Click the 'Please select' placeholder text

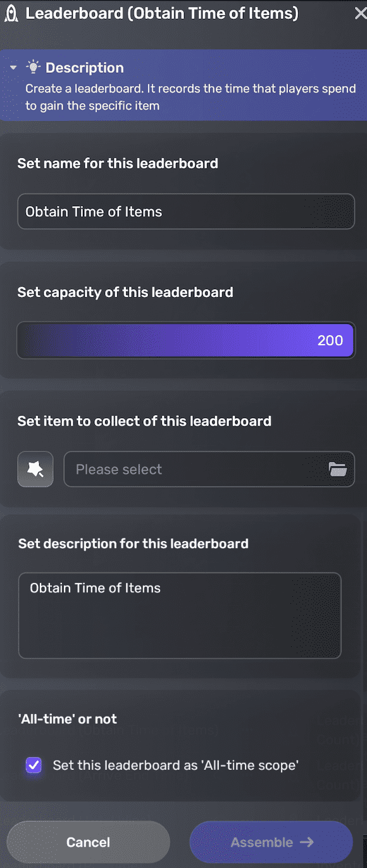118,469
